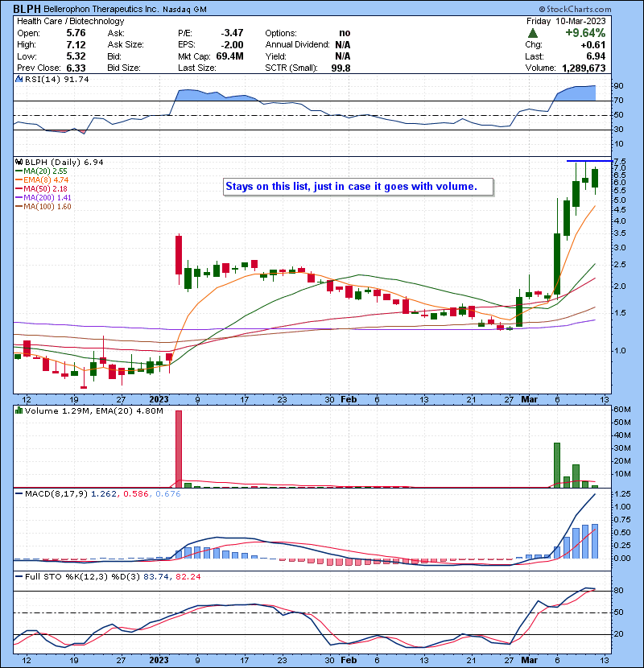Image resolution: width=644 pixels, height=668 pixels.
Task: Click the '2023' label on the price chart axis
Action: click(159, 400)
